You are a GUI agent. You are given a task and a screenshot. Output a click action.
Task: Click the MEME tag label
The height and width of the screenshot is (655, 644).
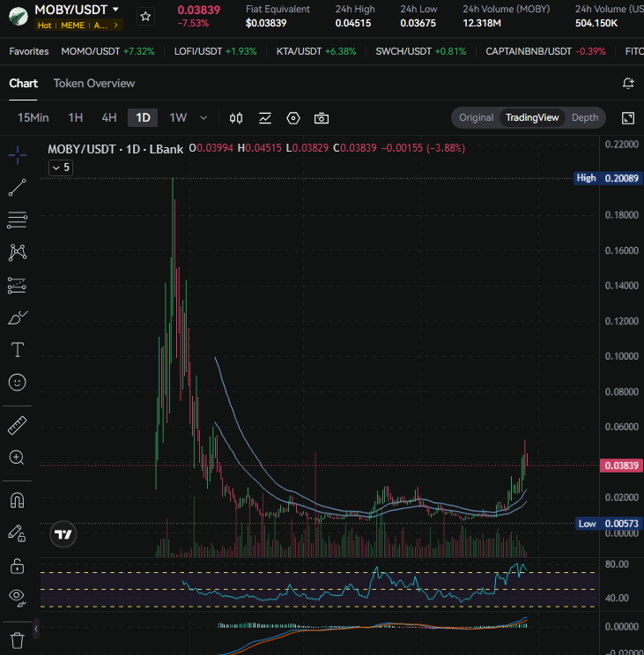coord(72,26)
